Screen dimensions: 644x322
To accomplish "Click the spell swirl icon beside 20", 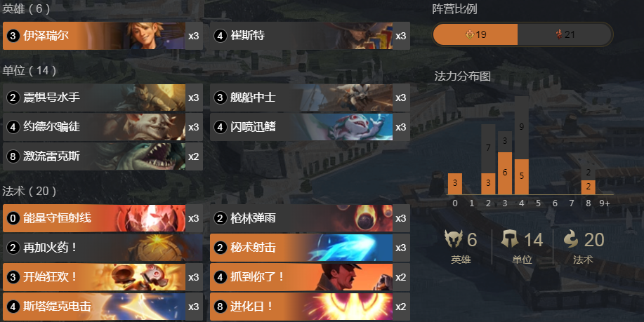I will point(570,239).
